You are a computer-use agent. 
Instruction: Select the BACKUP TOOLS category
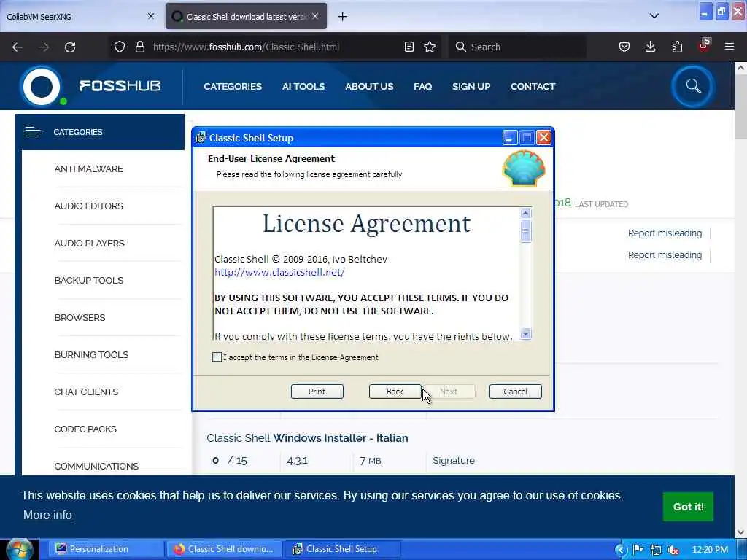[88, 281]
